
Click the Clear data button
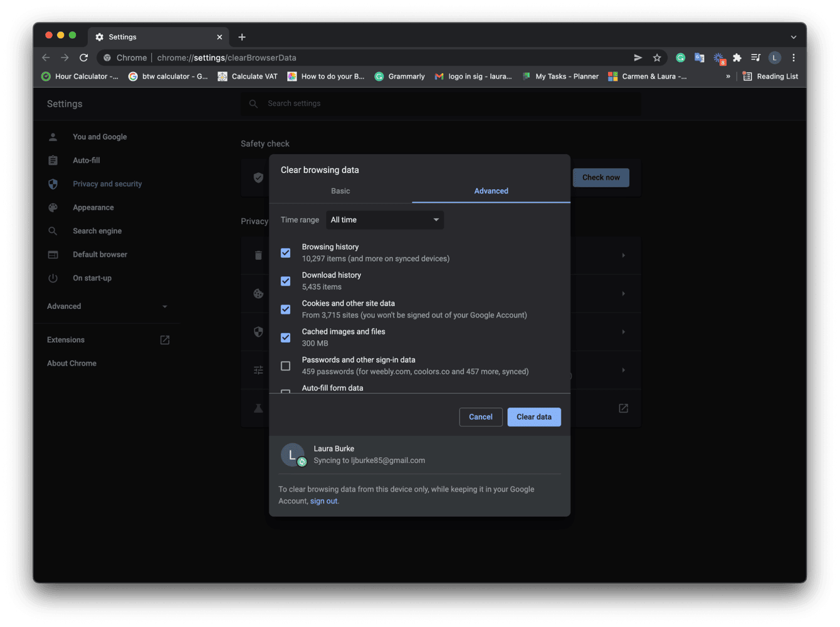533,417
